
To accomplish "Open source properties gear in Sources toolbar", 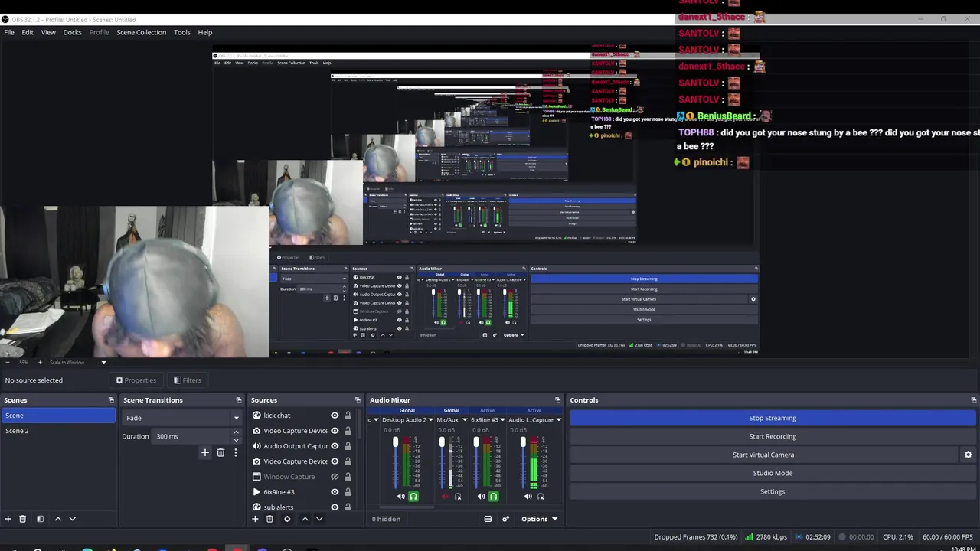I will pyautogui.click(x=287, y=519).
